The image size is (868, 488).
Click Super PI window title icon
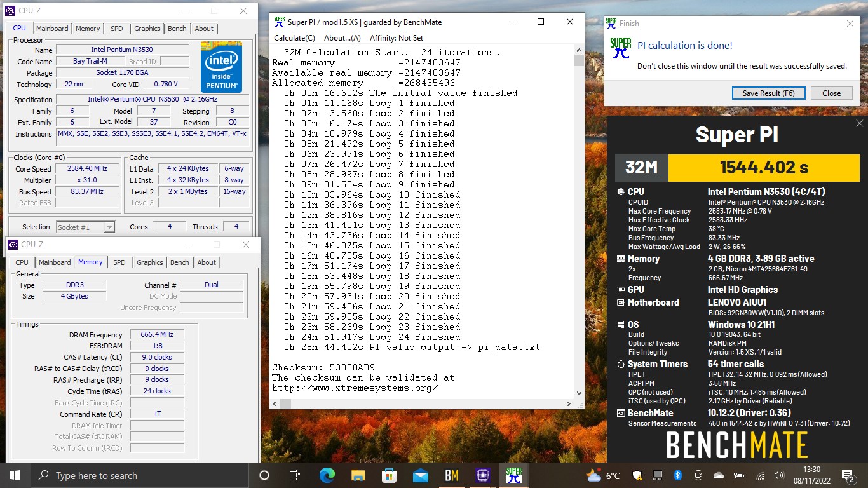point(279,22)
